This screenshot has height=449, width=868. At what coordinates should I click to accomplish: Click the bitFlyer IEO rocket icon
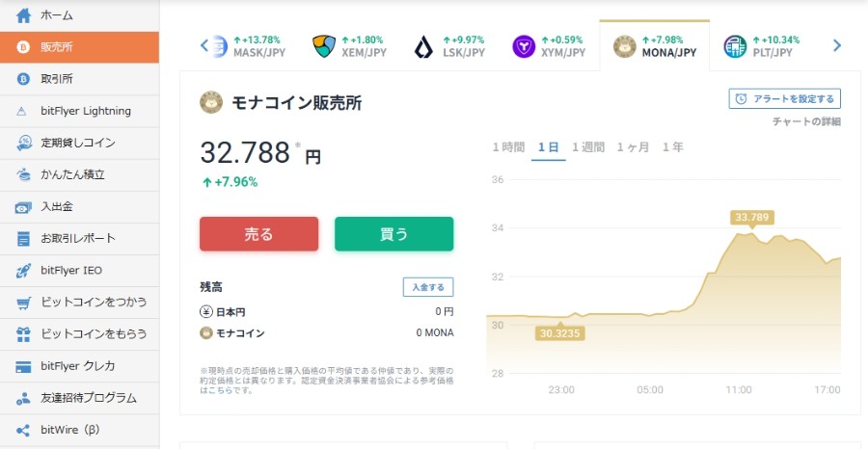coord(23,271)
